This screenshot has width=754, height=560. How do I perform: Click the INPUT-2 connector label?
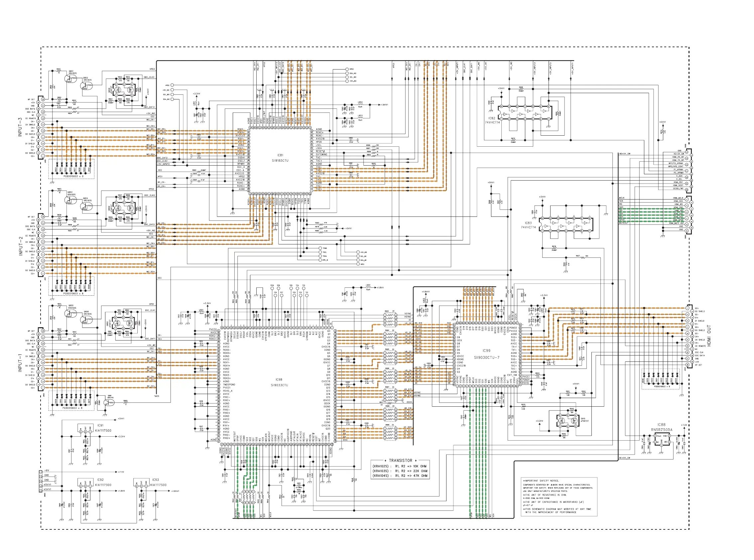pyautogui.click(x=20, y=246)
